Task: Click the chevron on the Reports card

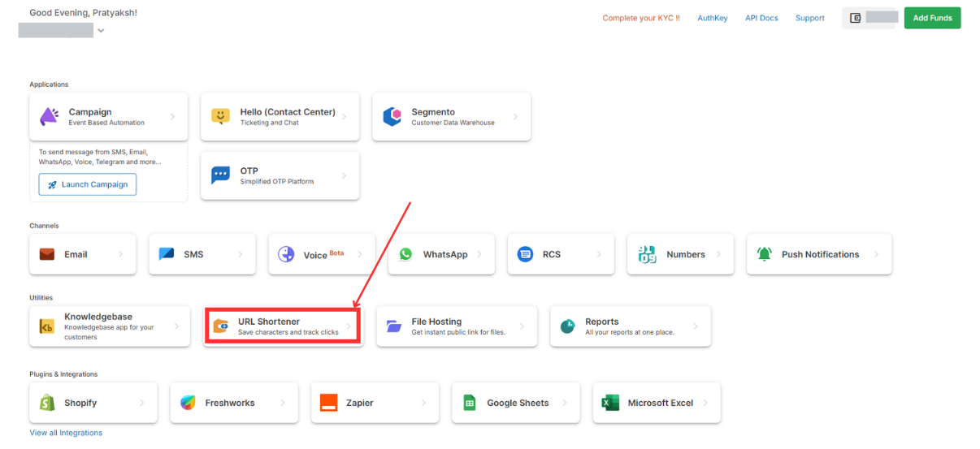Action: tap(696, 326)
